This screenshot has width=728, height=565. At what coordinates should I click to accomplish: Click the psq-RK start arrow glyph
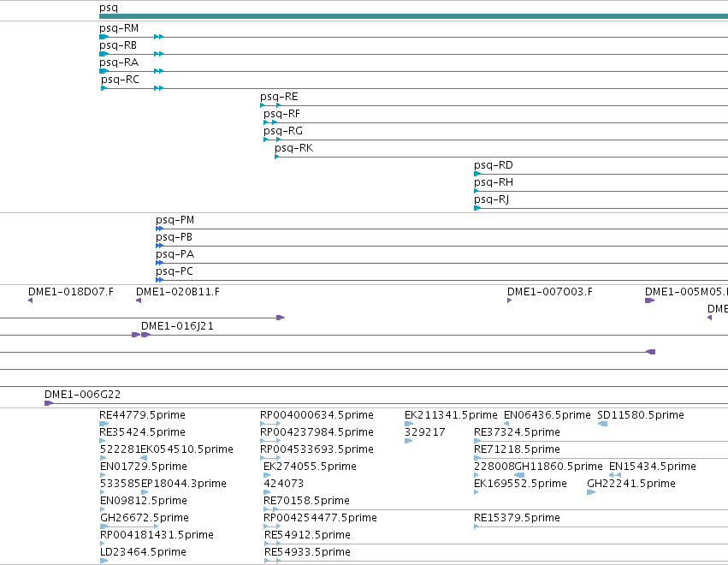click(x=276, y=157)
